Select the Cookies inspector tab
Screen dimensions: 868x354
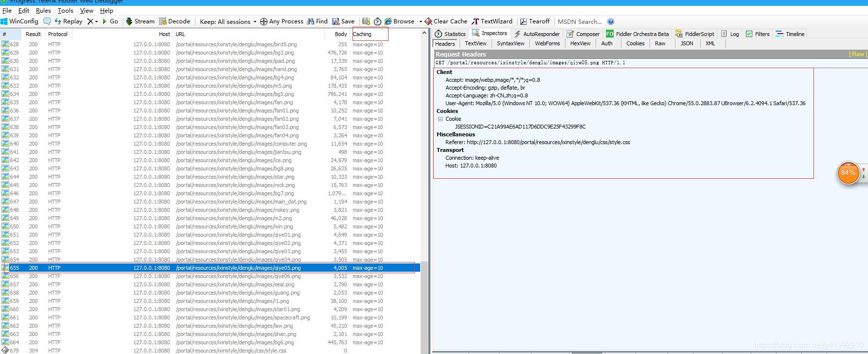635,43
